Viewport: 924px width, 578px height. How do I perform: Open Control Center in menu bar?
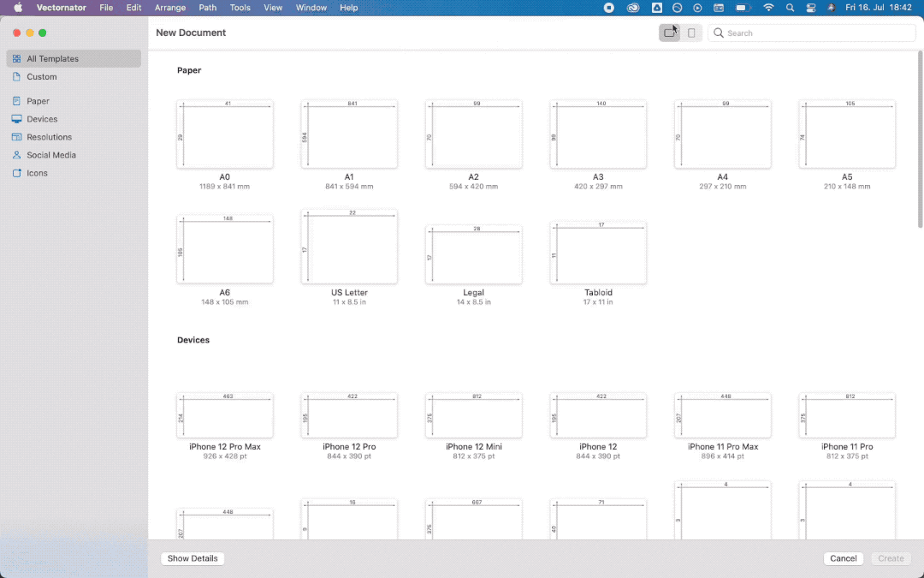(811, 8)
